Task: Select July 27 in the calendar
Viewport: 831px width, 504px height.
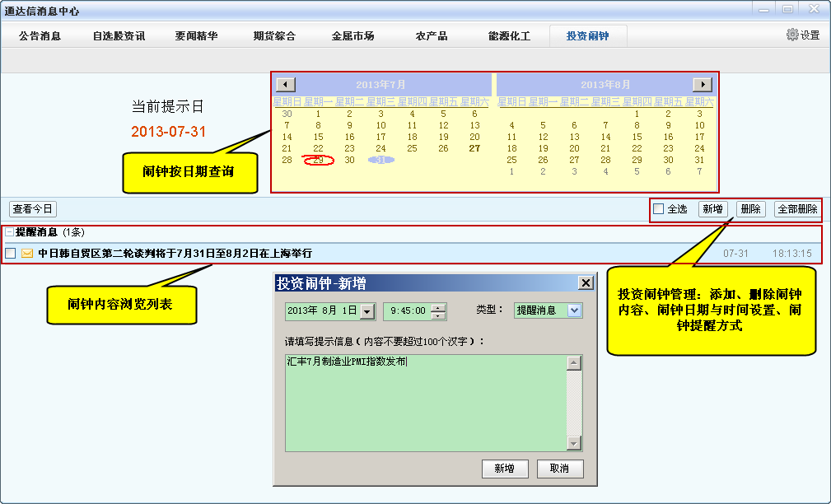Action: click(474, 148)
